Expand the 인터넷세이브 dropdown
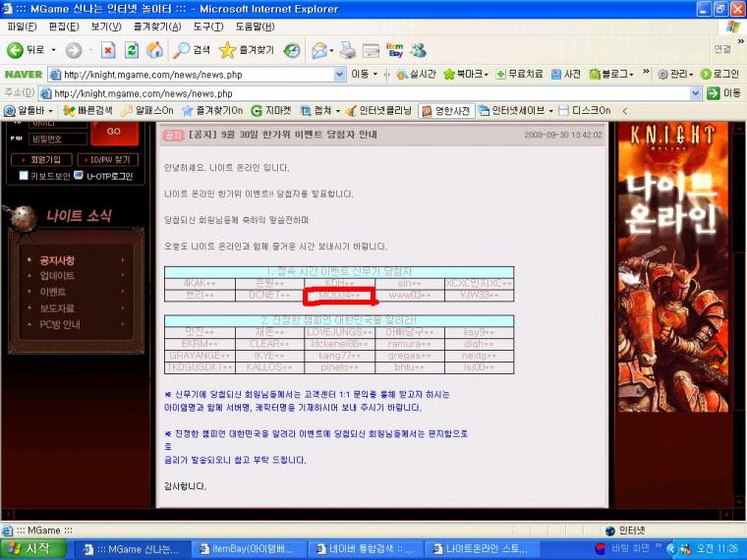747x560 pixels. (550, 111)
